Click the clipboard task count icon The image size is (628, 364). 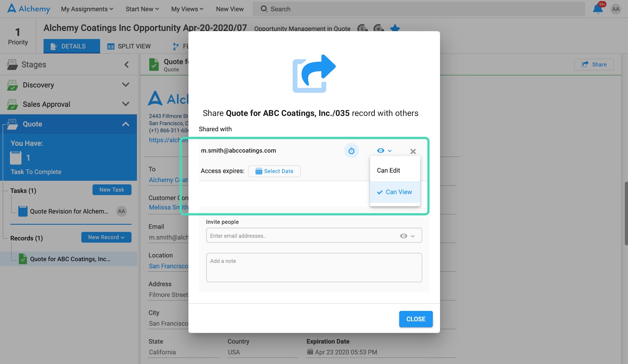coord(16,158)
